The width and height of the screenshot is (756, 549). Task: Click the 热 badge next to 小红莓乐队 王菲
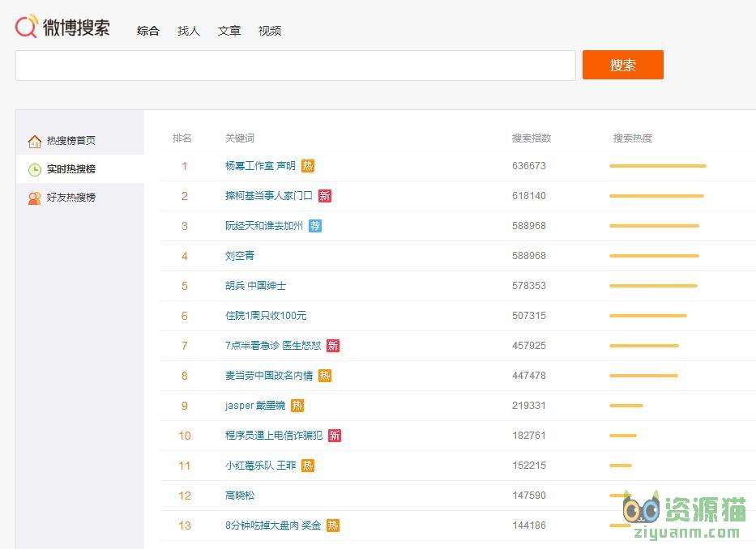308,465
